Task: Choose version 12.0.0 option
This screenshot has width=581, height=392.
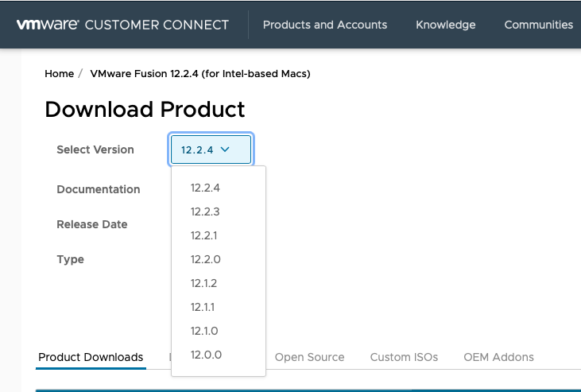Action: [206, 355]
